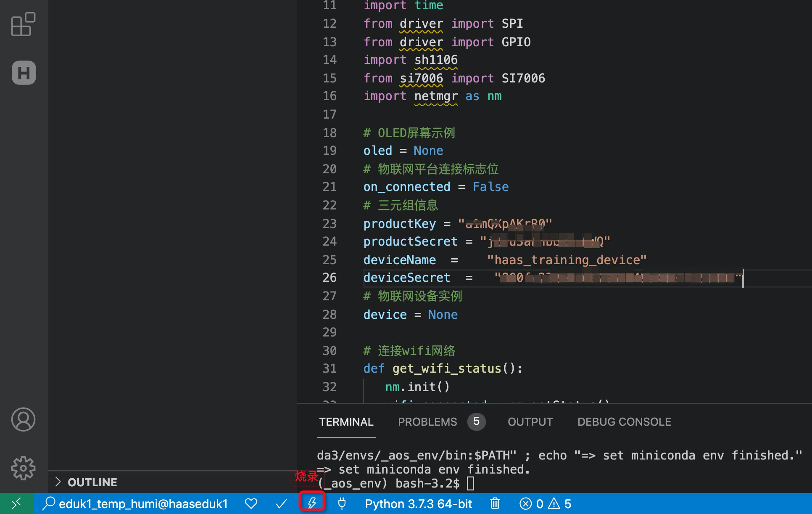Open remote window green status button
This screenshot has height=514, width=812.
point(16,503)
